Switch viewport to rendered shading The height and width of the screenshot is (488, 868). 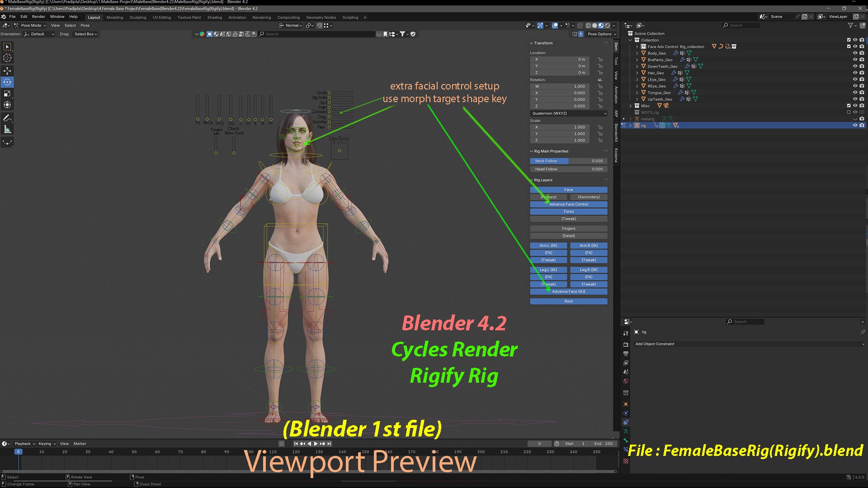[607, 25]
